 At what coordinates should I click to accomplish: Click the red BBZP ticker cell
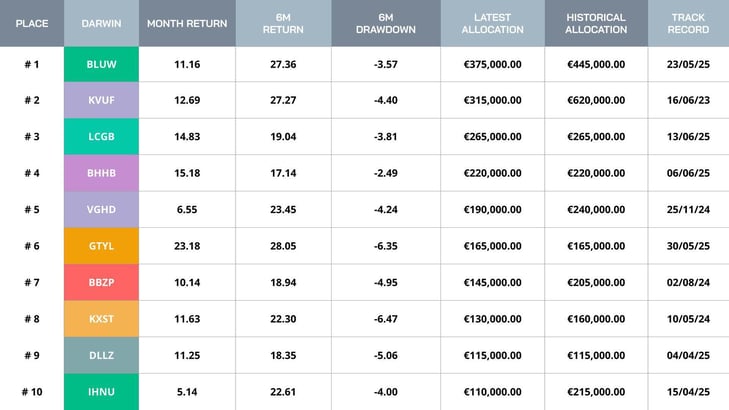coord(101,282)
